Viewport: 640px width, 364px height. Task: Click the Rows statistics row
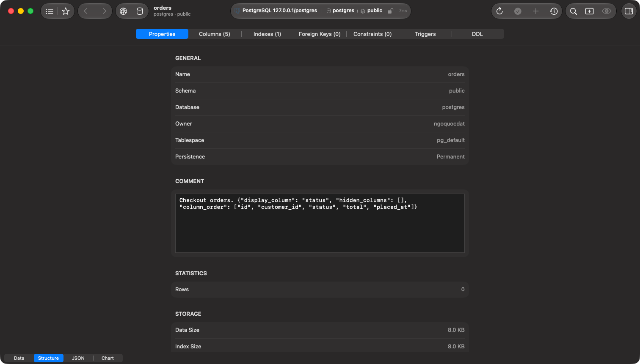320,289
